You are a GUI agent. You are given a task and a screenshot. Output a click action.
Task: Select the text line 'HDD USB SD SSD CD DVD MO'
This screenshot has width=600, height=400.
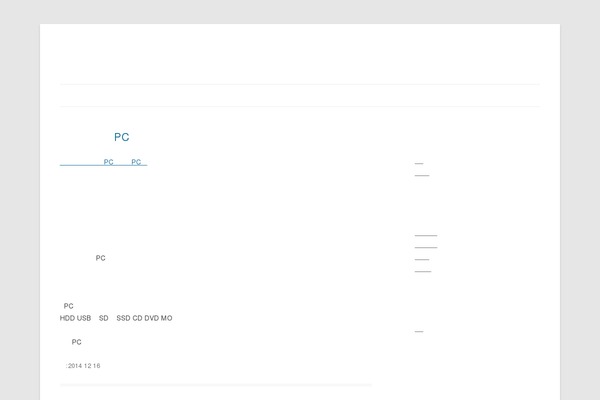pyautogui.click(x=116, y=318)
